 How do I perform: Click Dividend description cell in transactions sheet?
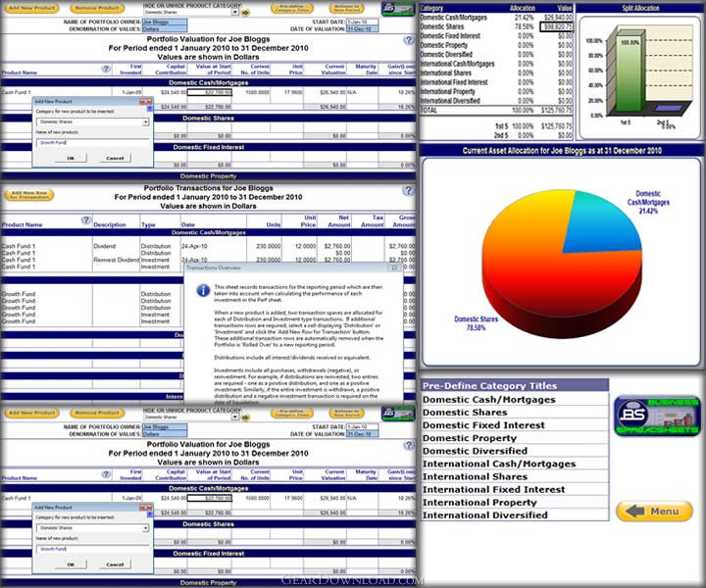point(116,246)
